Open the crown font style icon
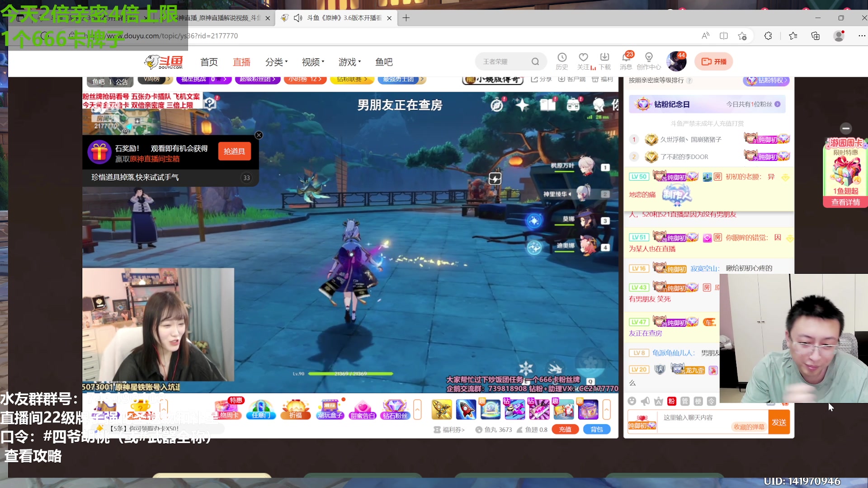868x488 pixels. (658, 401)
